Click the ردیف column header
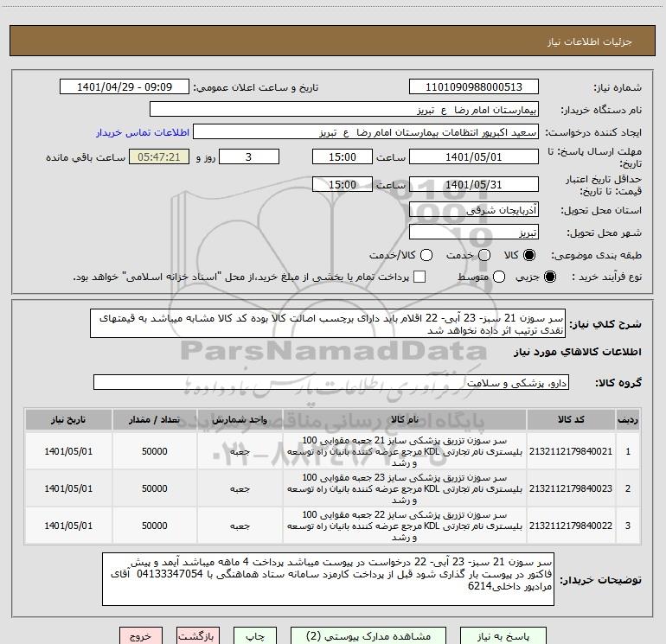 628,419
